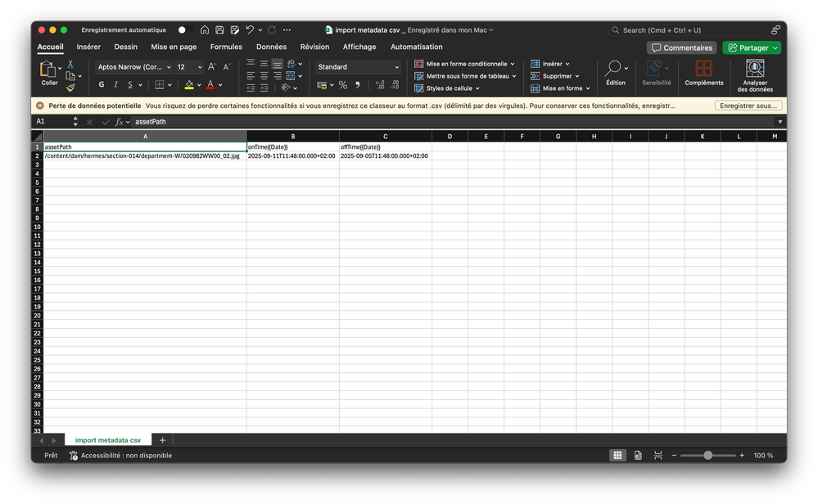Open the Aptos Narrow font dropdown
818x504 pixels.
point(134,67)
